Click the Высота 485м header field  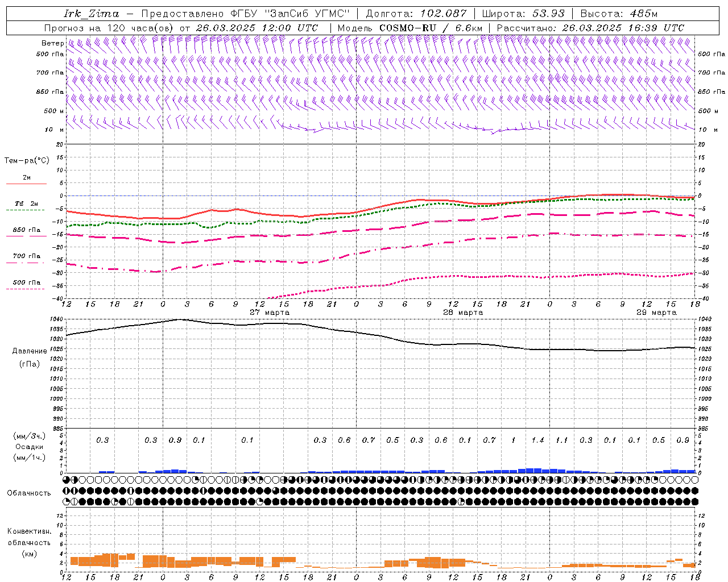point(619,14)
